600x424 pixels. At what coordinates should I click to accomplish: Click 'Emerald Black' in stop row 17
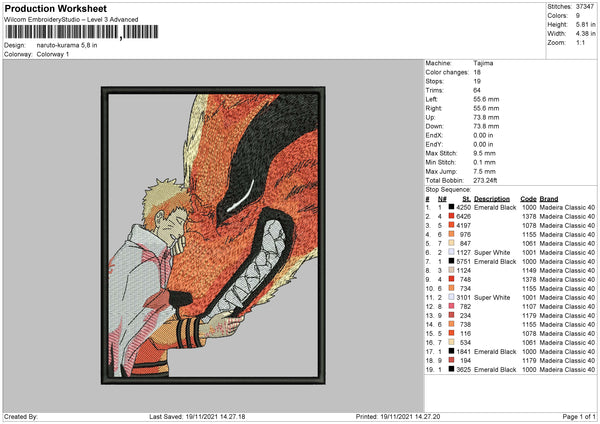495,352
